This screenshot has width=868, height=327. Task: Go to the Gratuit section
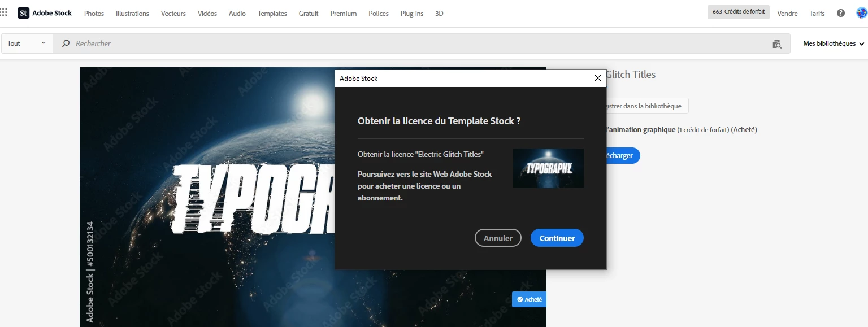click(309, 14)
